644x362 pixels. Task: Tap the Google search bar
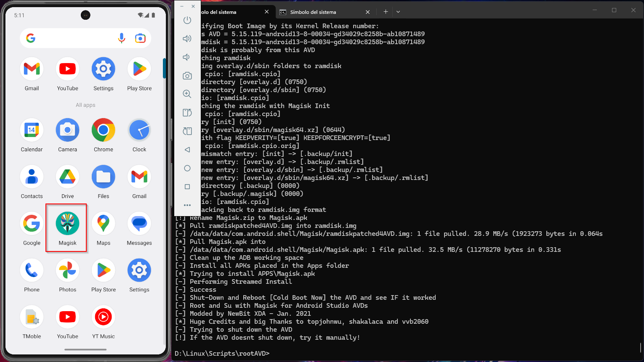[85, 38]
